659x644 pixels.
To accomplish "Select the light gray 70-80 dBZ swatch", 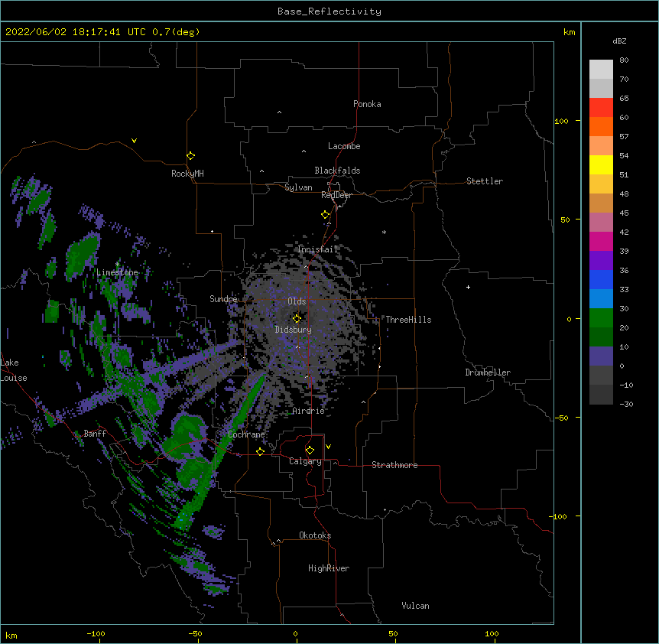I will point(601,70).
